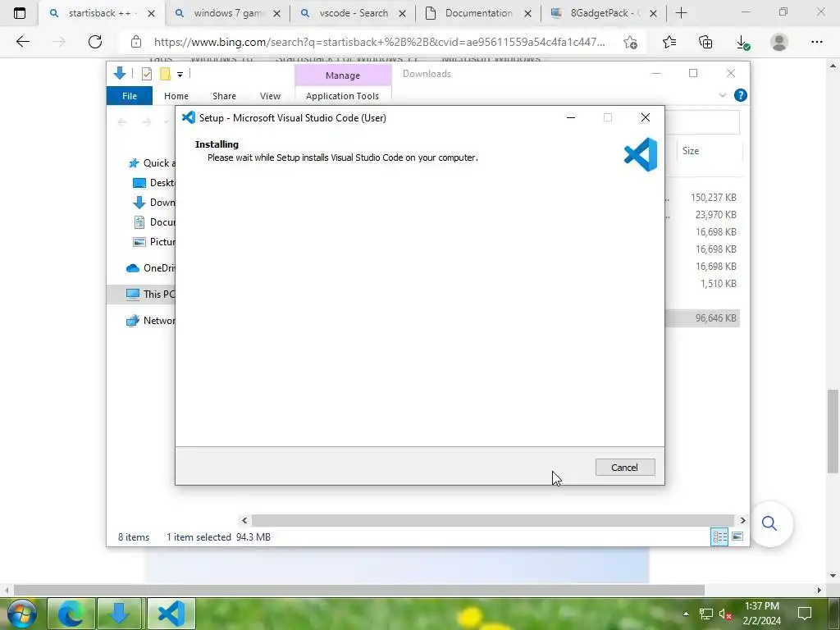
Task: Open the Edge profile avatar
Action: [779, 42]
